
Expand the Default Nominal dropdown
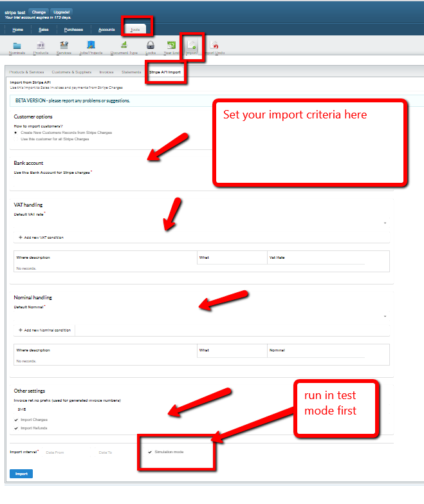click(385, 316)
